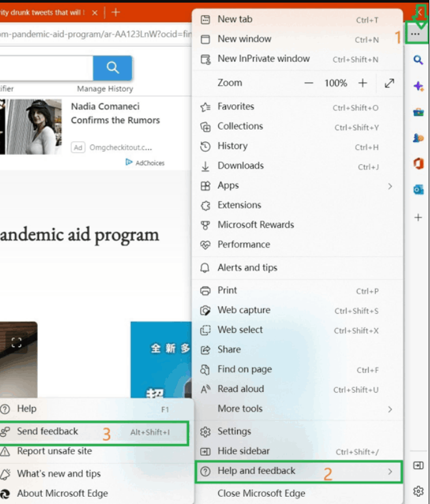Open the Settings and more ellipsis menu

[x=416, y=34]
